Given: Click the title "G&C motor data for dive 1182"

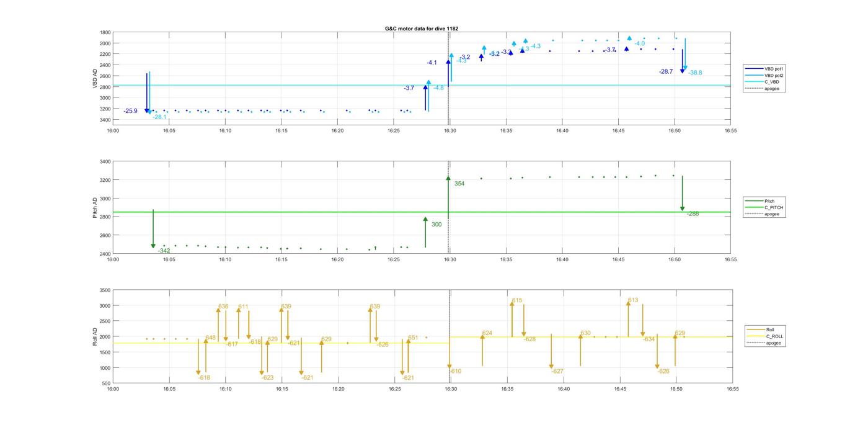Looking at the screenshot, I should [422, 29].
